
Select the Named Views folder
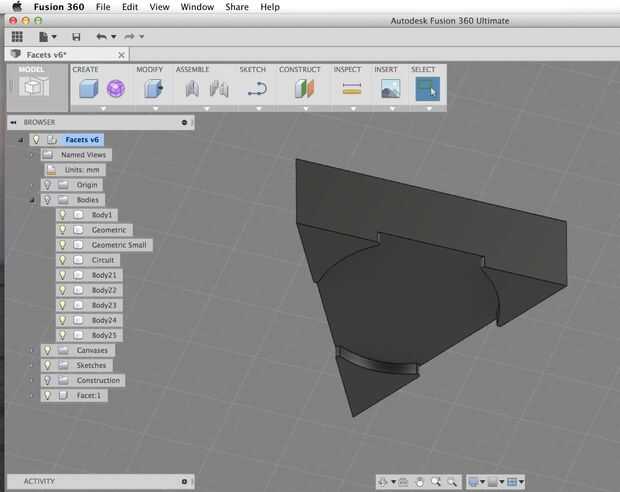pyautogui.click(x=76, y=155)
